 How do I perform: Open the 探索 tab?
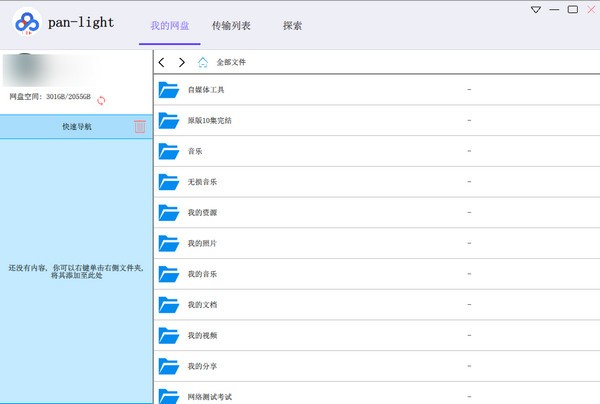pyautogui.click(x=292, y=26)
